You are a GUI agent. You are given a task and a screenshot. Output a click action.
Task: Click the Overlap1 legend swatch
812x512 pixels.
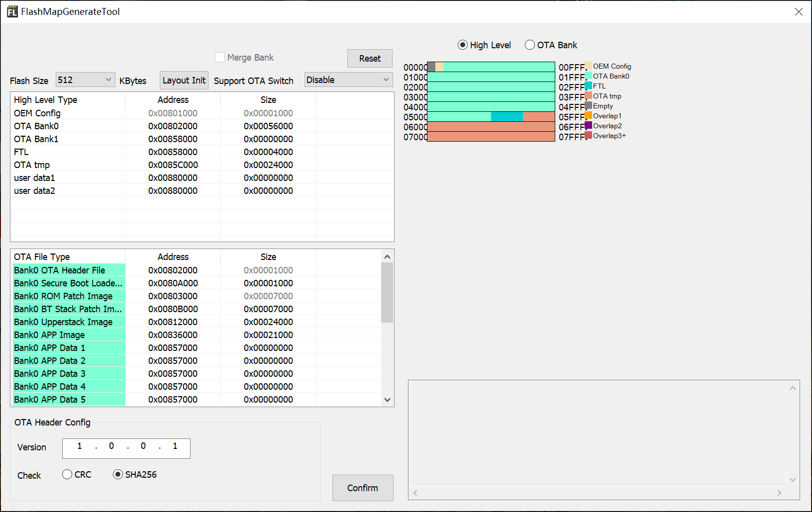589,115
